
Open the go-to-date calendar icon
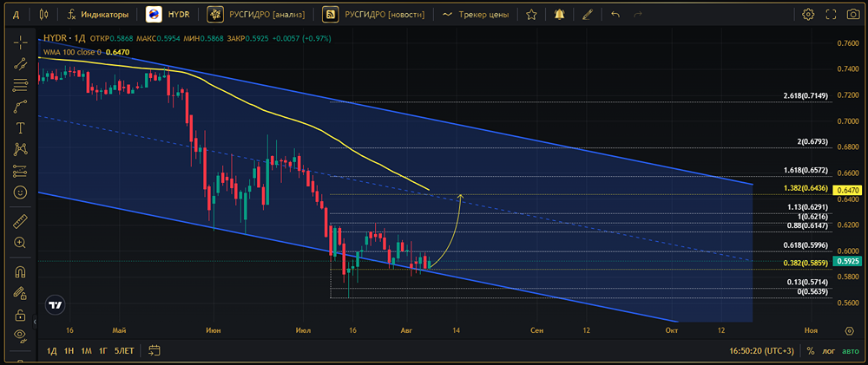155,350
